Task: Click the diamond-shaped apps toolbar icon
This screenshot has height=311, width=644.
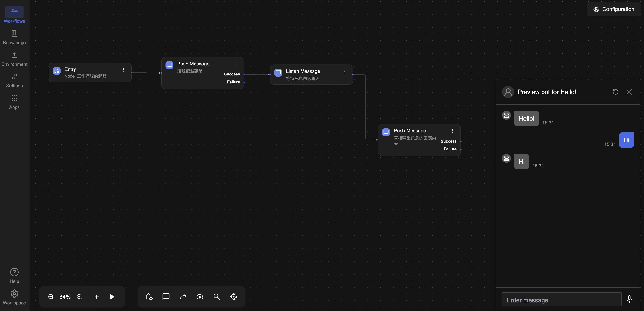Action: pos(234,297)
